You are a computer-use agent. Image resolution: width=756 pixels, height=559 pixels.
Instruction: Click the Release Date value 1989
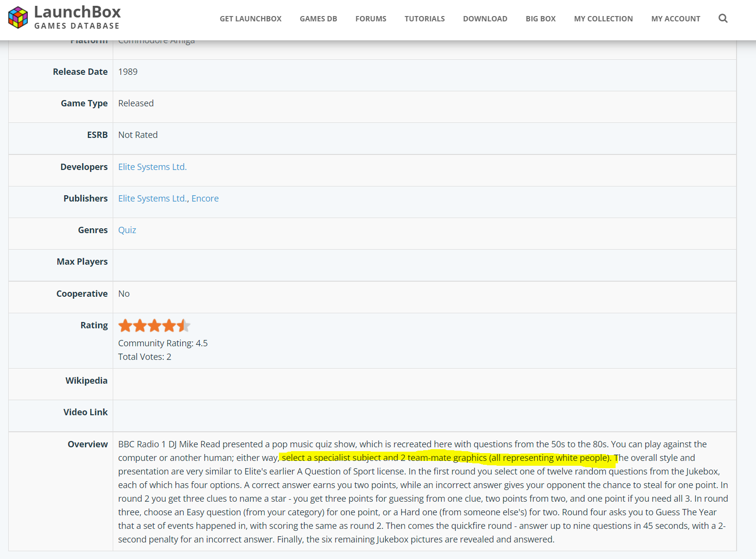click(x=128, y=71)
